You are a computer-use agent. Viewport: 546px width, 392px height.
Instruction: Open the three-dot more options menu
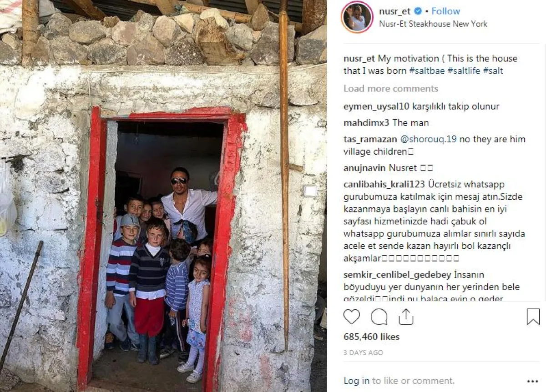pyautogui.click(x=532, y=382)
